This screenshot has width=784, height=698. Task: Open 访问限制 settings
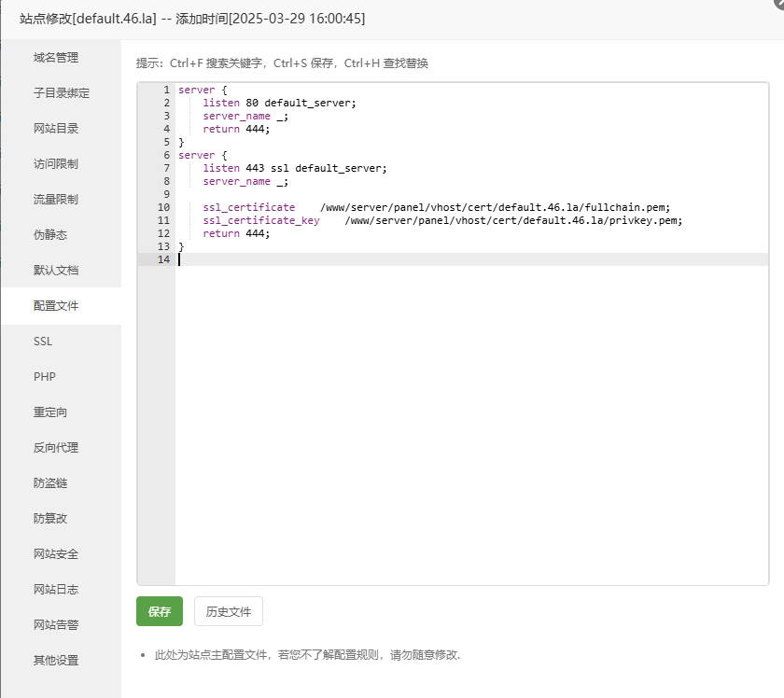[x=56, y=164]
